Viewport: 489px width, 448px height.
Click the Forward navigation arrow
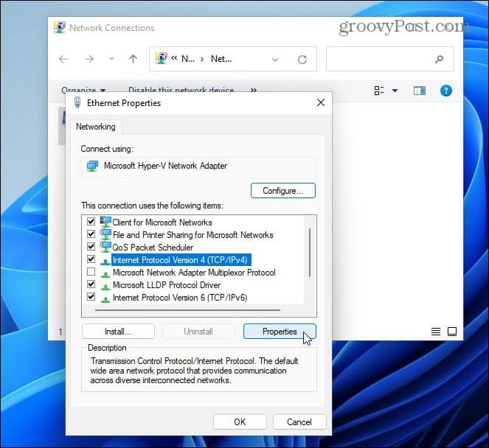[x=89, y=59]
